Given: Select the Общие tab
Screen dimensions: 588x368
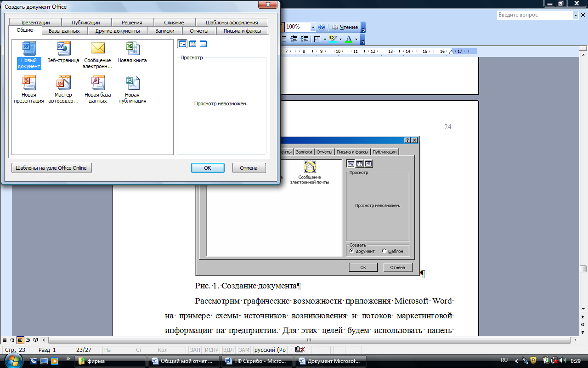Looking at the screenshot, I should [x=25, y=30].
